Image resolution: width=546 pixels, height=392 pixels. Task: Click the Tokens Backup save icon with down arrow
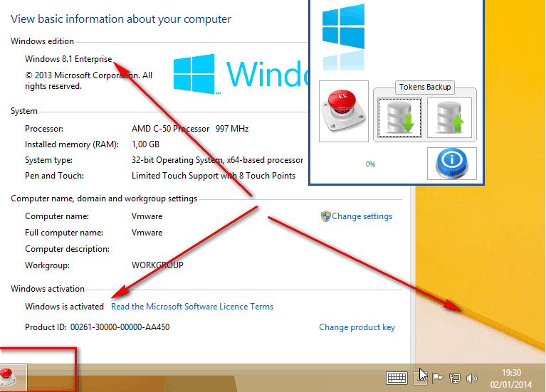pyautogui.click(x=400, y=117)
